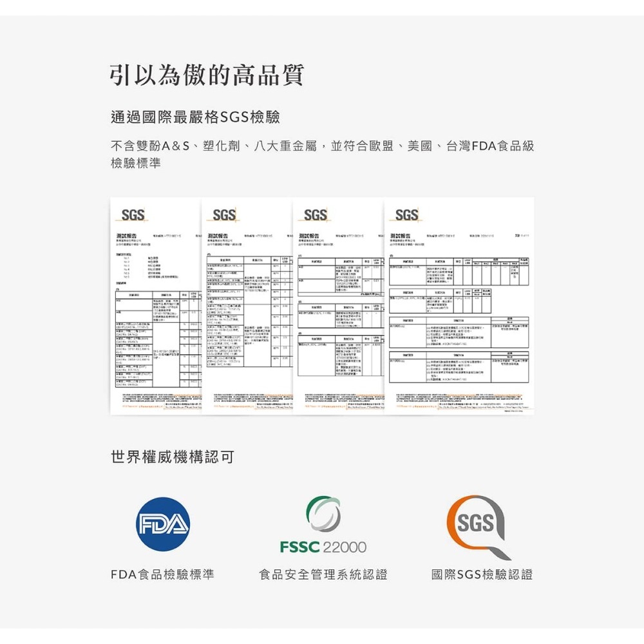Click the SGS logo on the fourth report
This screenshot has width=644, height=644.
coord(407,214)
